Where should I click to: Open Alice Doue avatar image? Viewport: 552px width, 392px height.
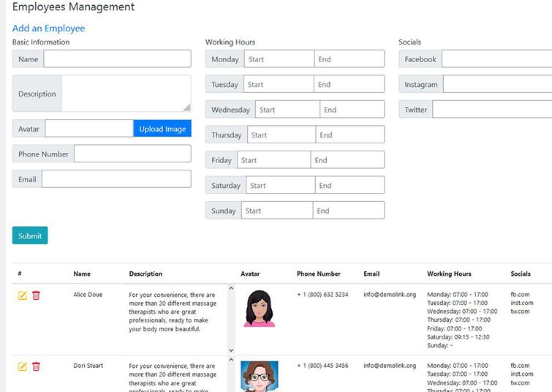pos(259,309)
